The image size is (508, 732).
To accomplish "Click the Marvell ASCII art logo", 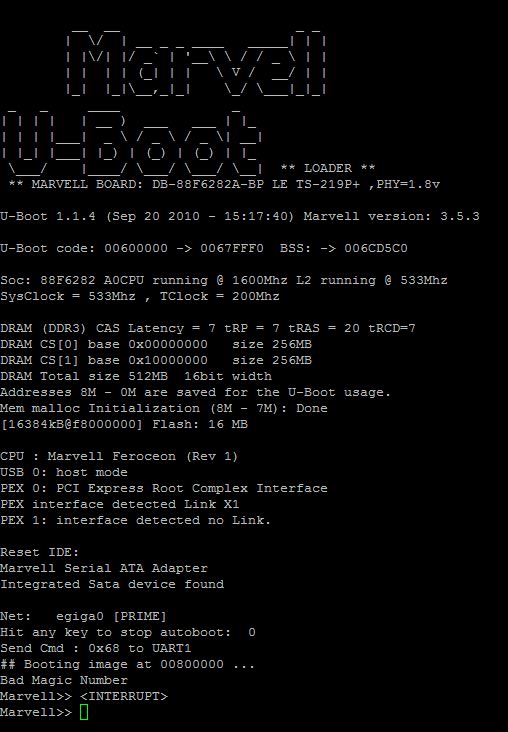I will click(196, 62).
